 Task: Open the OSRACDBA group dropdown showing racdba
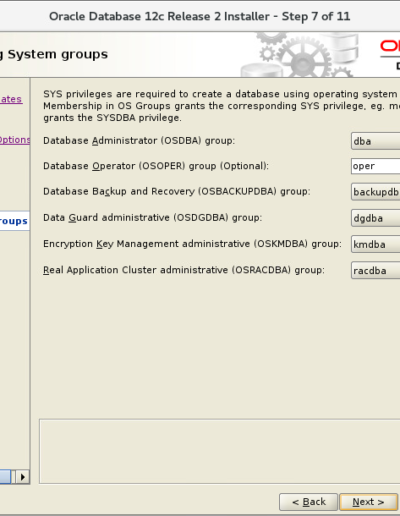click(x=376, y=270)
